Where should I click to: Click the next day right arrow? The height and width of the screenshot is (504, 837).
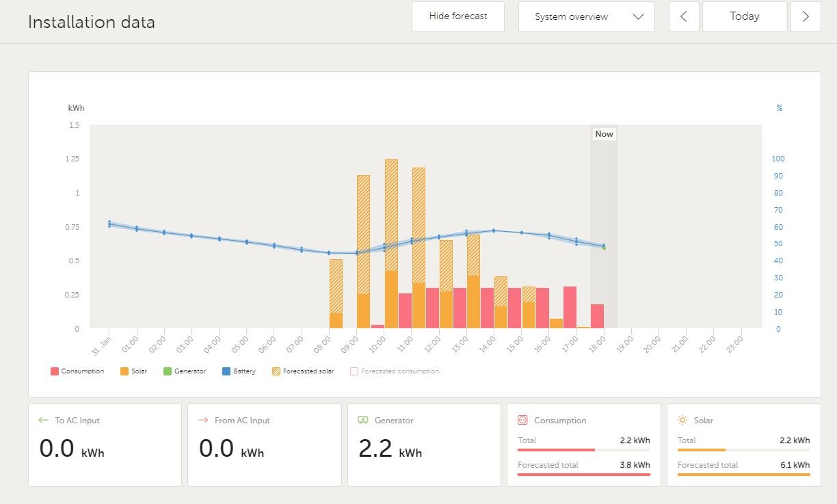(806, 17)
